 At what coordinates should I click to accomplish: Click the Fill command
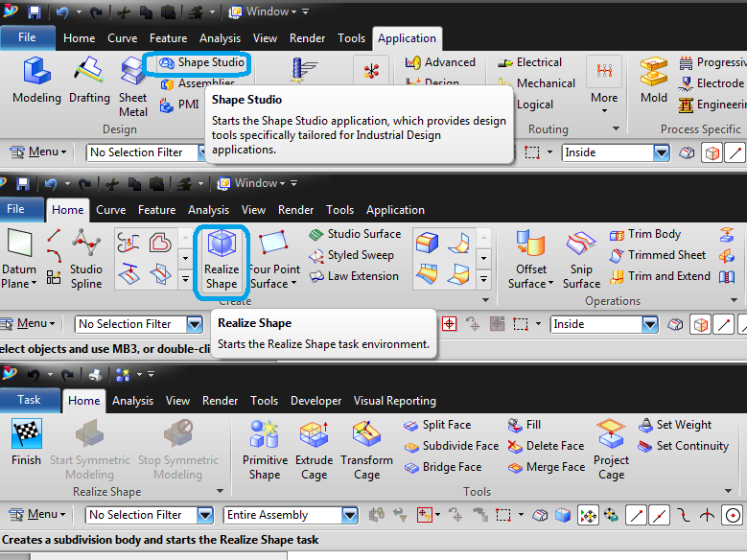[x=524, y=425]
